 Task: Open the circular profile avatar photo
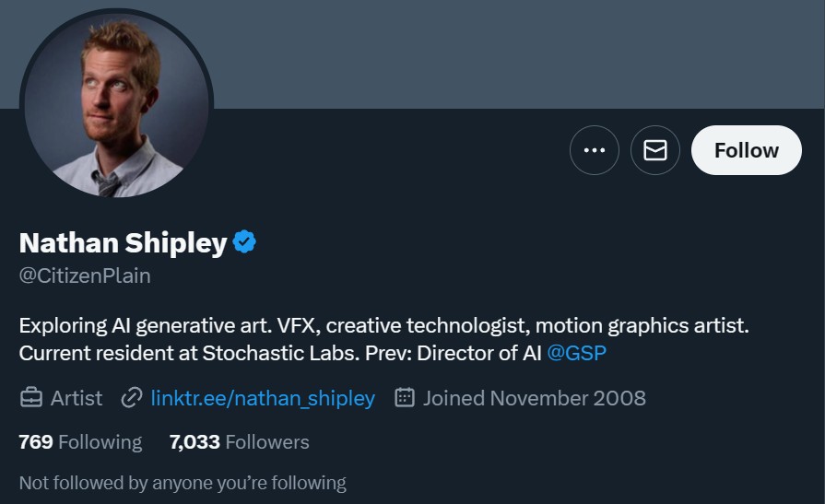(x=116, y=104)
